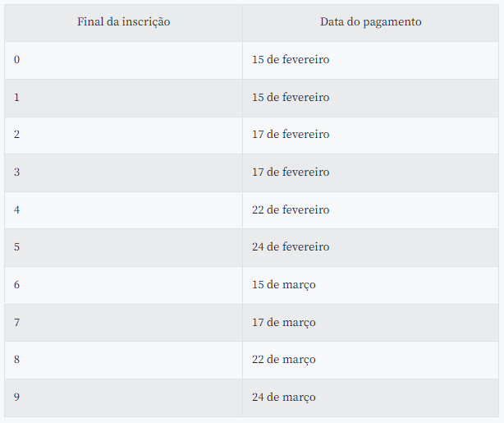The image size is (504, 423).
Task: Click the '24 de março' payment date
Action: 284,398
